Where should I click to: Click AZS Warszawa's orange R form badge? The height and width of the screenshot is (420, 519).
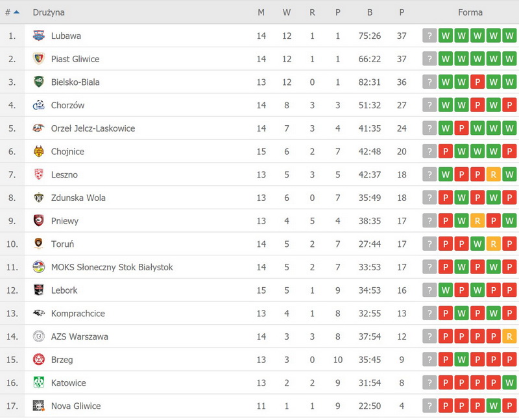tap(509, 337)
